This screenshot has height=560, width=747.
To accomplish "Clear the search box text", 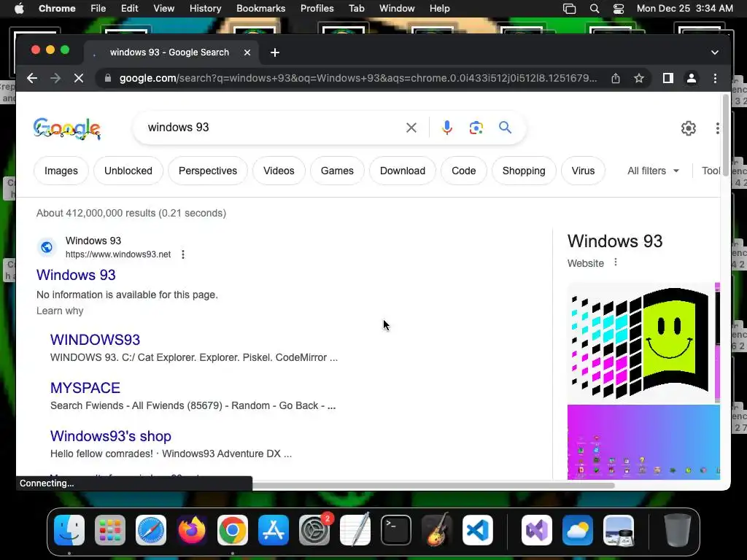I will [411, 128].
